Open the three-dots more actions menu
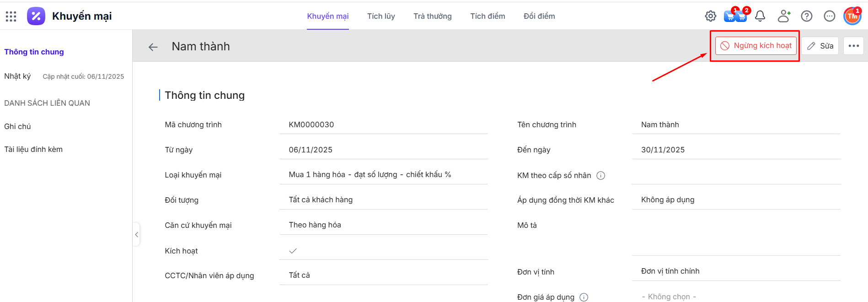This screenshot has height=302, width=868. pos(853,46)
